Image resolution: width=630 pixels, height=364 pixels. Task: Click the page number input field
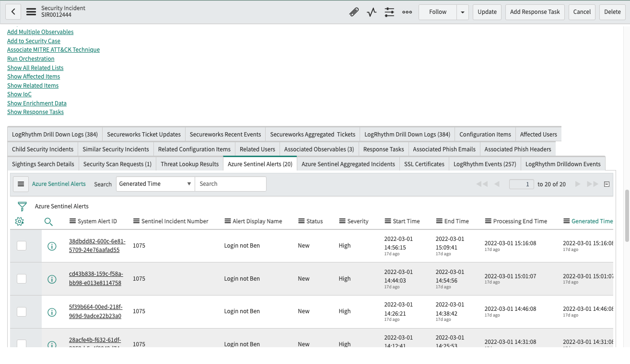522,184
